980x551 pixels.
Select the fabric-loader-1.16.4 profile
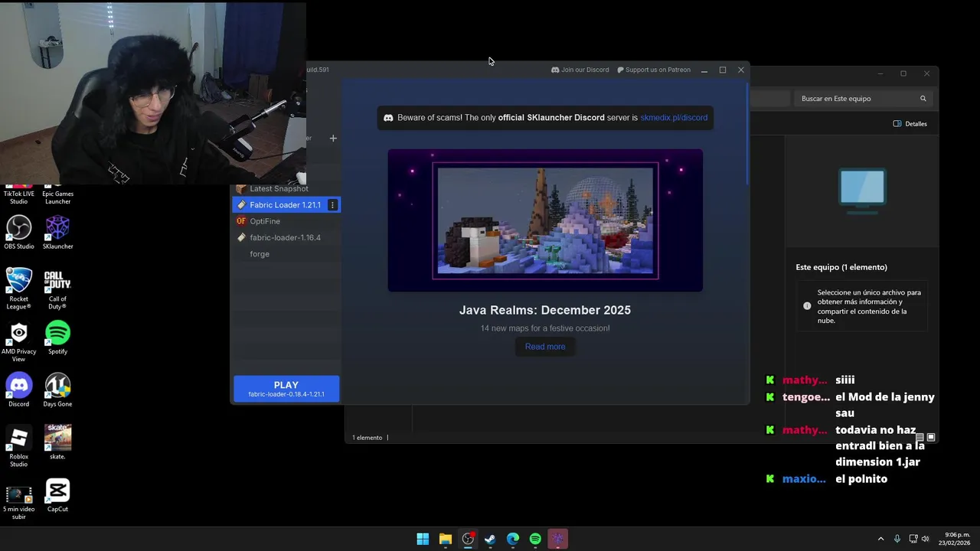click(286, 237)
